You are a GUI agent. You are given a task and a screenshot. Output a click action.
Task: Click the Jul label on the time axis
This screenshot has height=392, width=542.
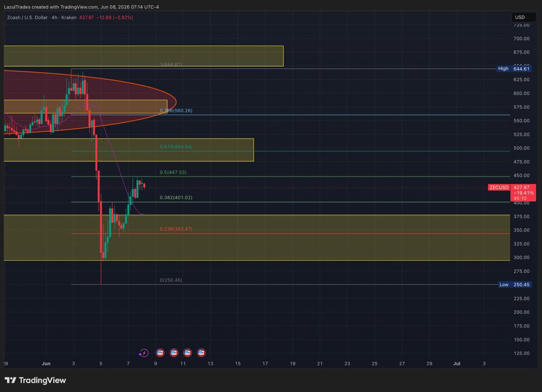coord(457,363)
